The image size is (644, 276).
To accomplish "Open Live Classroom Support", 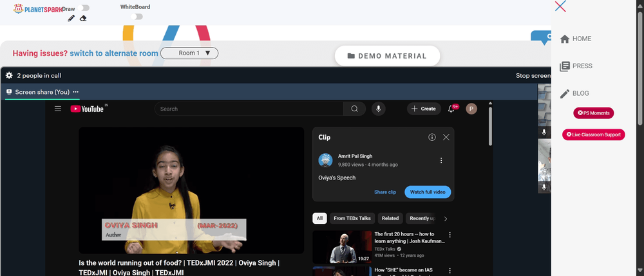I will click(x=594, y=134).
